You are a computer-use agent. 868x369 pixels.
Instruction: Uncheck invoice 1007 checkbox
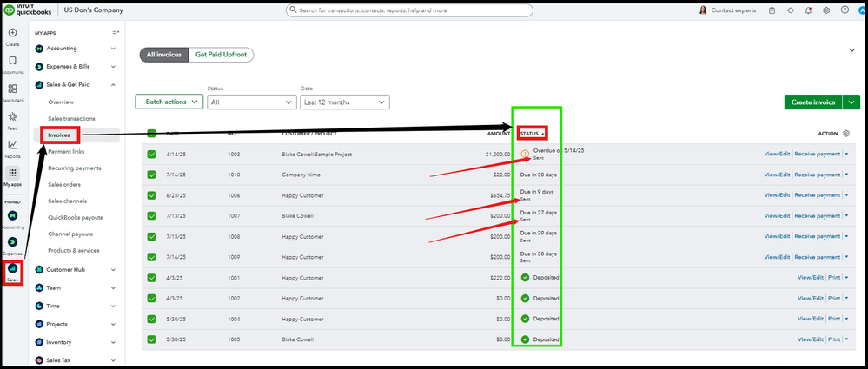point(152,216)
